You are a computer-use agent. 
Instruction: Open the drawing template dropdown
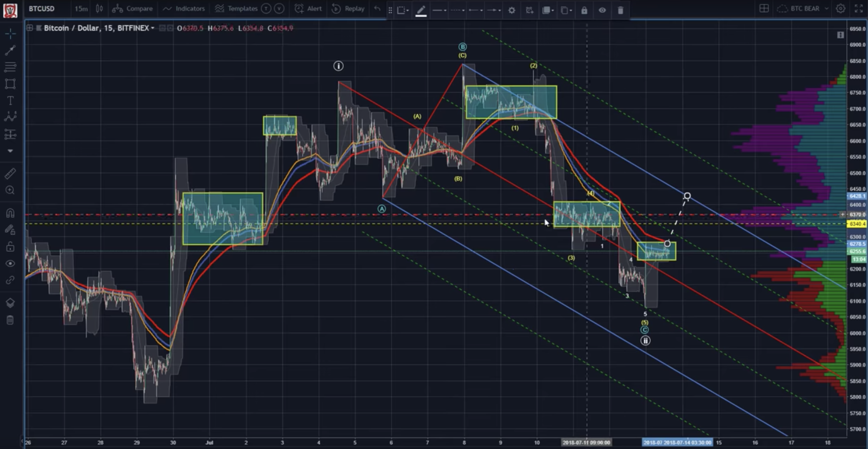[403, 10]
